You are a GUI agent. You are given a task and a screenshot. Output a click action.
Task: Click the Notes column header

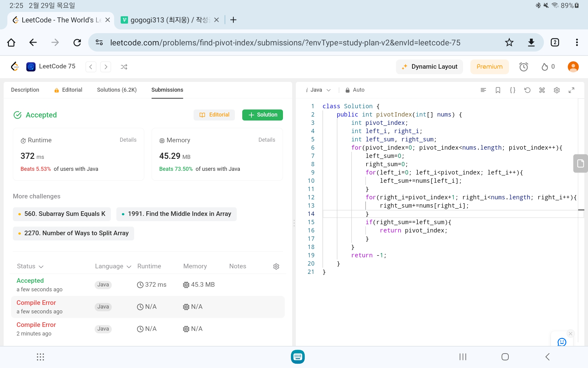coord(238,266)
